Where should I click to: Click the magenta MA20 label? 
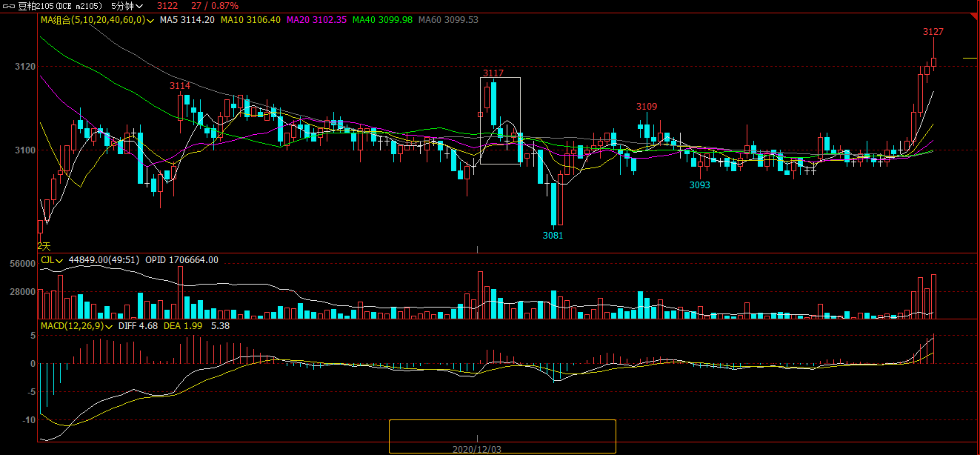tap(316, 20)
